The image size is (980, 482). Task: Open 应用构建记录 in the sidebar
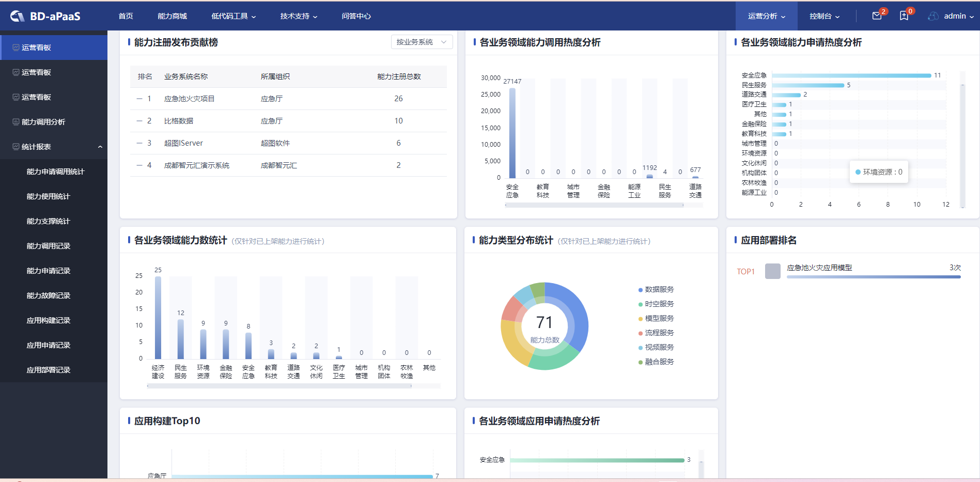54,320
